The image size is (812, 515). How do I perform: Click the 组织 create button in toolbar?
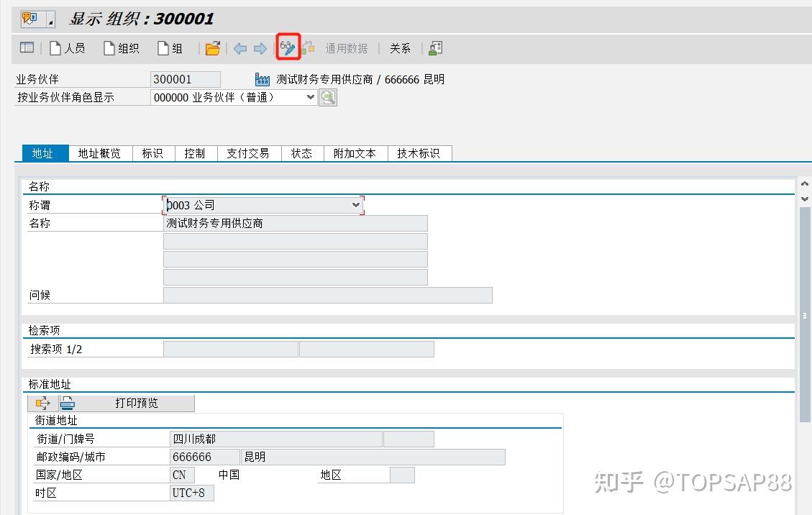pos(121,47)
